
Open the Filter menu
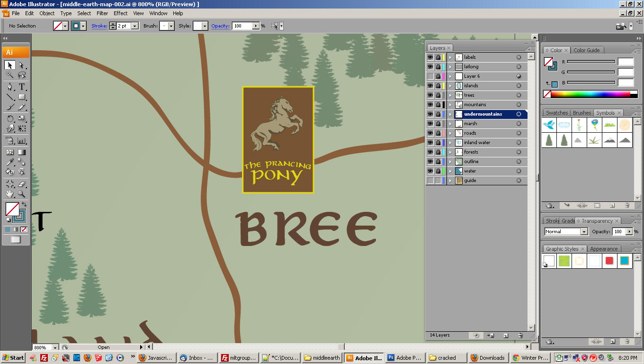coord(102,13)
